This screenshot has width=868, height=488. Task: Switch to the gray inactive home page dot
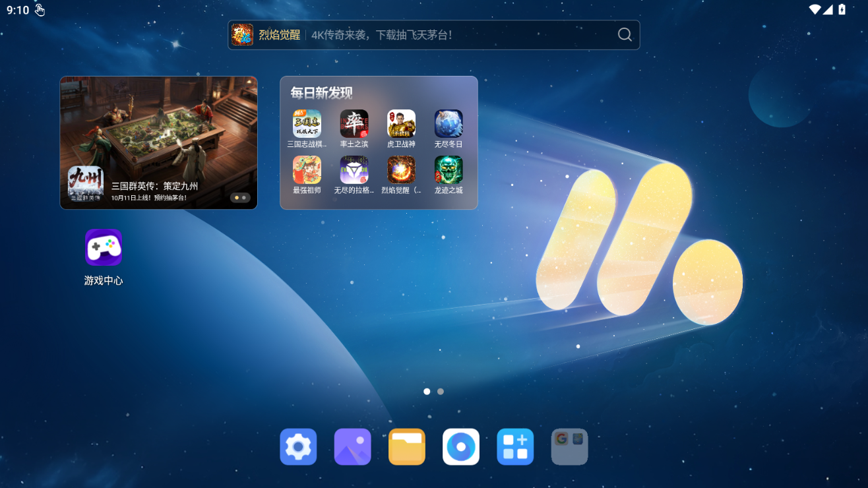coord(441,392)
